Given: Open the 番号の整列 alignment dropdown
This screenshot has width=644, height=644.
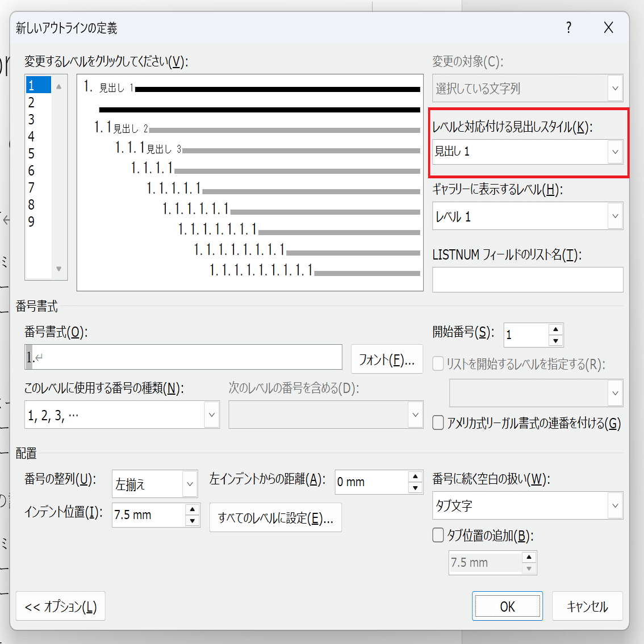Looking at the screenshot, I should (x=190, y=483).
